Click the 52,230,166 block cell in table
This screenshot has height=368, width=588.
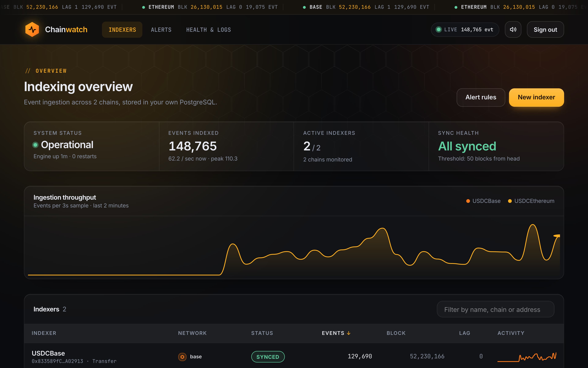coord(427,356)
